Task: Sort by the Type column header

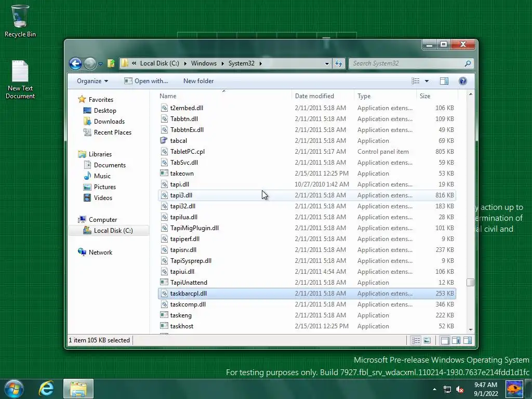Action: pos(385,96)
